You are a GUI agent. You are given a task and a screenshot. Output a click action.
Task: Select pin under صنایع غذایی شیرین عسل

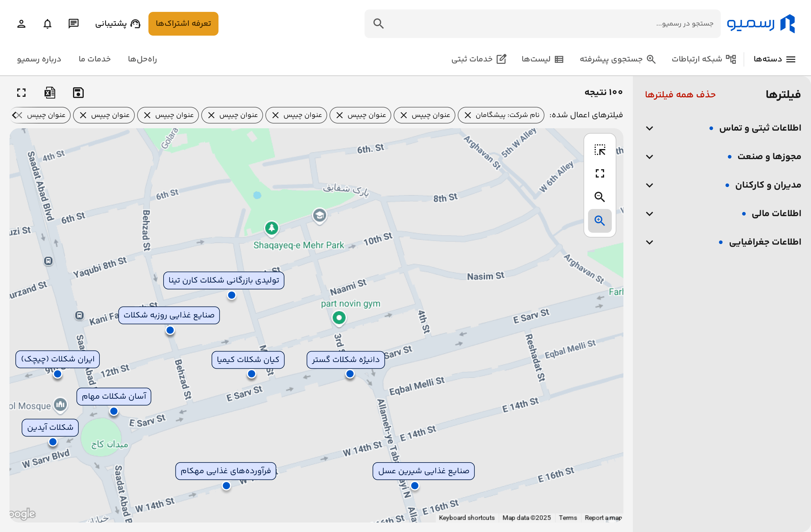coord(415,486)
